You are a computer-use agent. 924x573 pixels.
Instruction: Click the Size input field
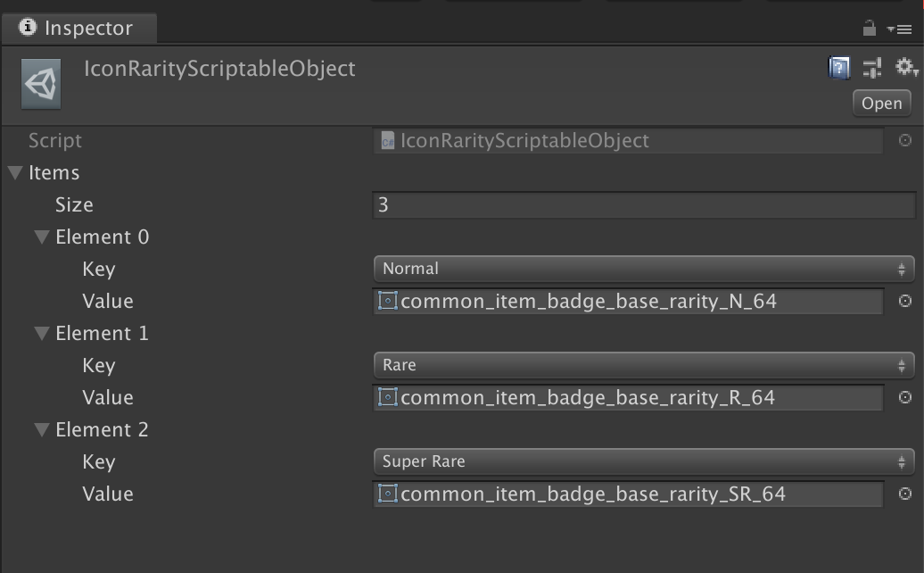[644, 204]
